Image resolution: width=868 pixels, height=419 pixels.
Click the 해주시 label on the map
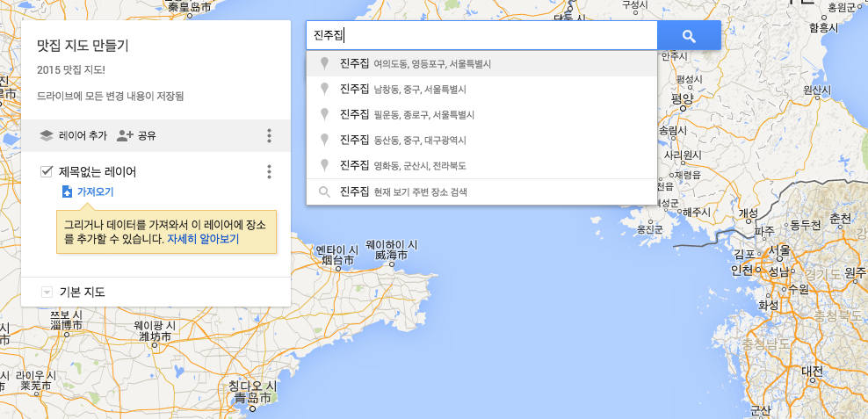[x=697, y=212]
